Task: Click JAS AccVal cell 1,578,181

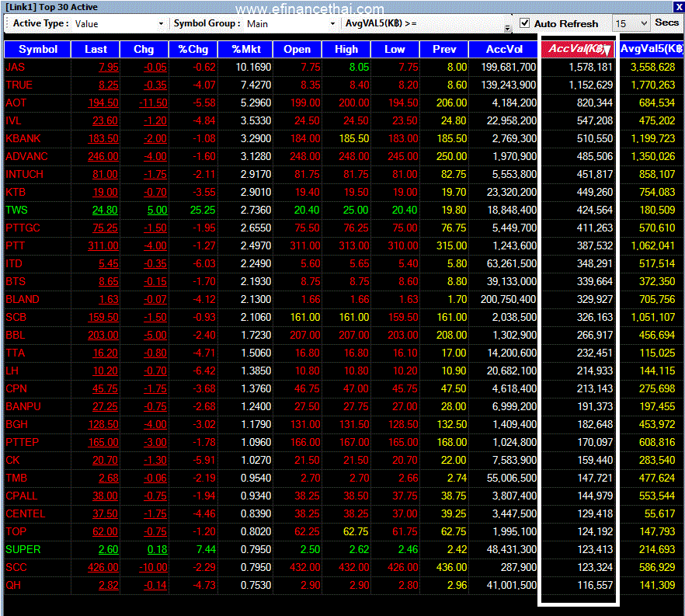Action: click(x=590, y=68)
